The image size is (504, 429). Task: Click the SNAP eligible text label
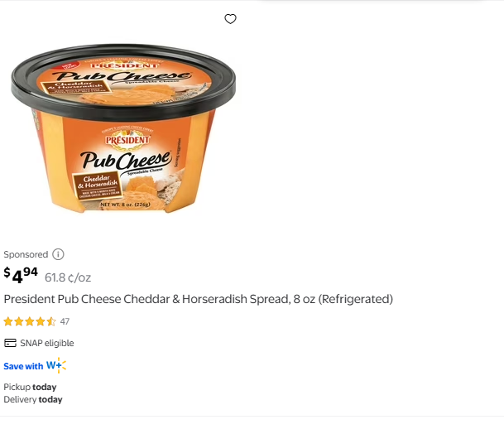(x=47, y=343)
